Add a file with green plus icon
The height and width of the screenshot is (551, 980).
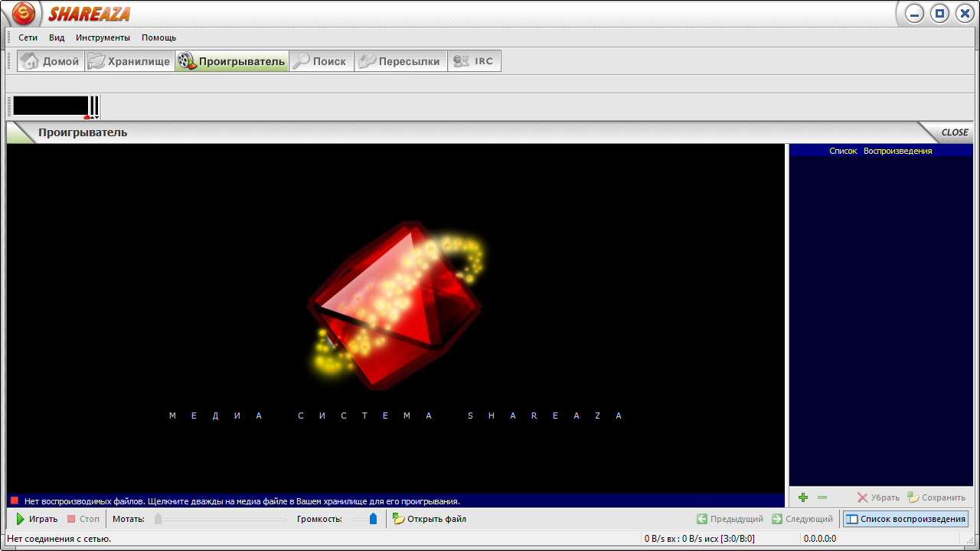(x=803, y=497)
